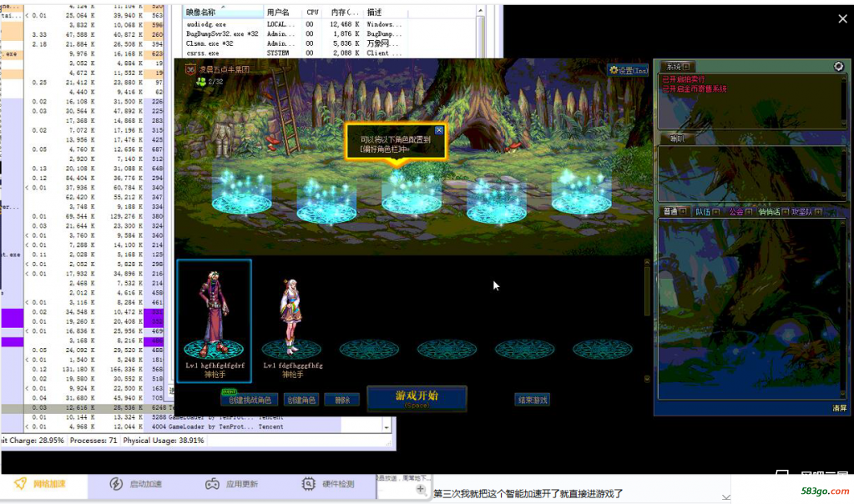
Task: Open the game settings (Ins) button
Action: (629, 70)
